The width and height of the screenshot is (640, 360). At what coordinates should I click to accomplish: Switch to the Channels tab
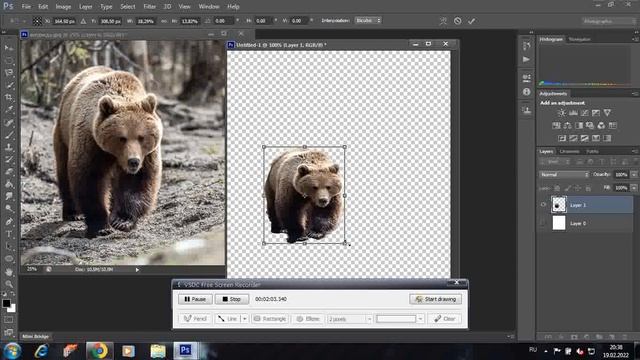click(569, 151)
